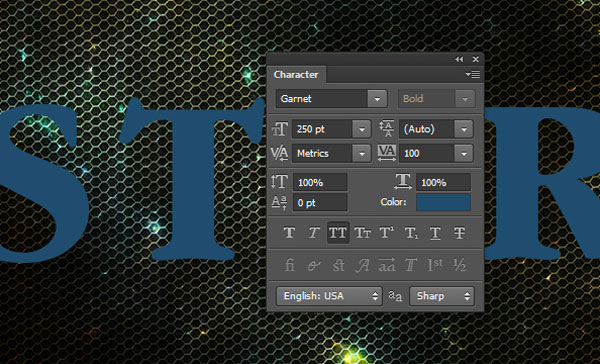Click the 250 pt font size field
Screen dimensions: 600x364
323,129
